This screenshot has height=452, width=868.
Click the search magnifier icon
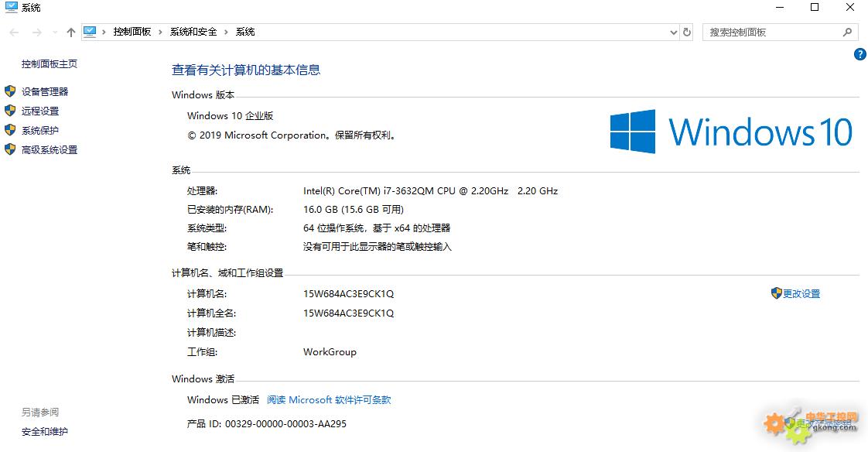point(847,33)
